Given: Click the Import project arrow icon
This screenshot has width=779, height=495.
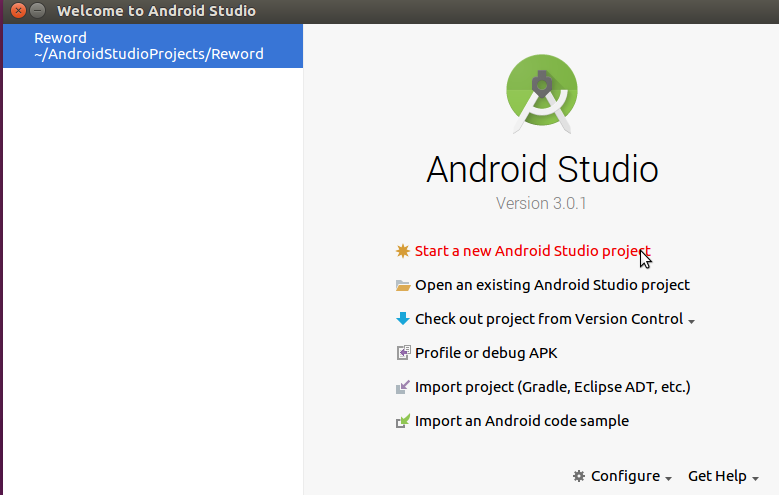Looking at the screenshot, I should click(x=402, y=387).
